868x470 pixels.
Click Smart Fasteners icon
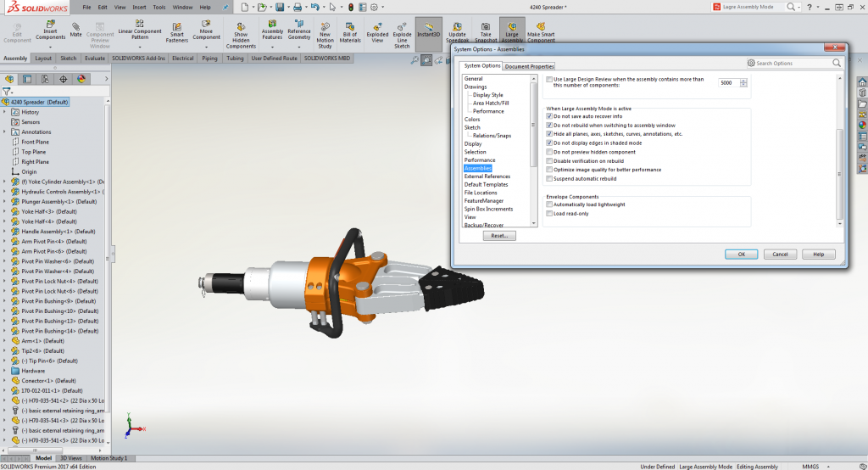(176, 33)
